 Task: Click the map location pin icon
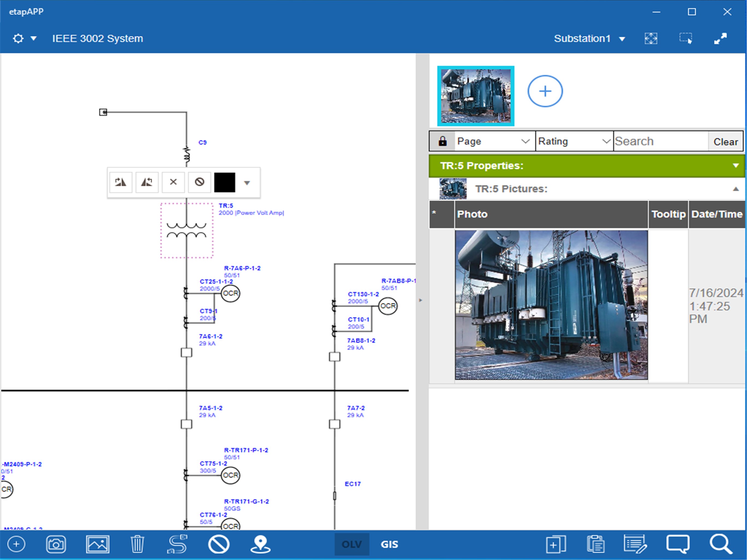tap(260, 544)
